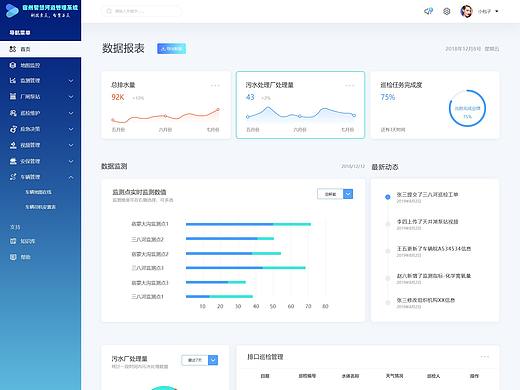Image resolution: width=520 pixels, height=390 pixels.
Task: Select the 总排水量 card
Action: coord(166,105)
